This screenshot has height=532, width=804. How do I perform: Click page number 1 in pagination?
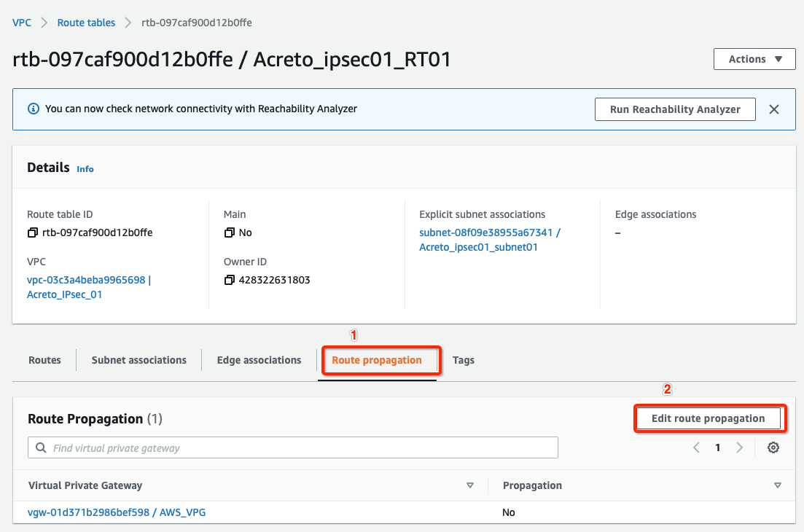718,447
